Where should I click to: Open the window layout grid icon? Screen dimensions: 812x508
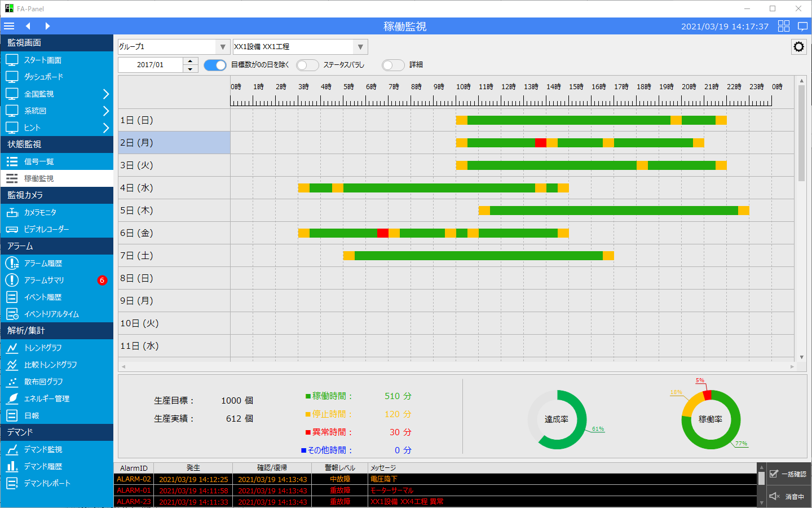coord(784,26)
